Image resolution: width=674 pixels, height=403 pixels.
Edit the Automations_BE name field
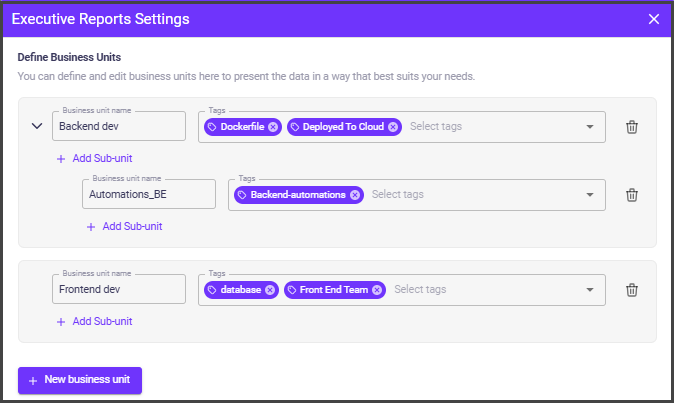(148, 195)
